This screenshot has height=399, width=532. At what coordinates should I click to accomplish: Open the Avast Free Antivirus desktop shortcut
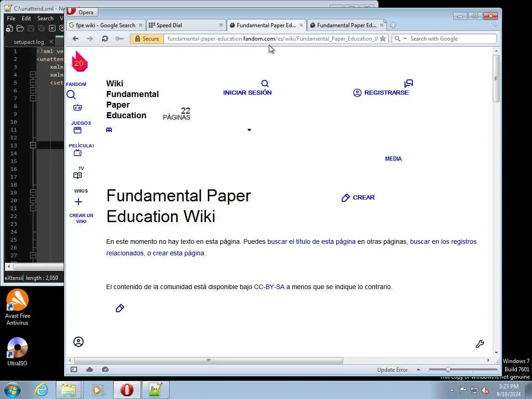(x=17, y=307)
